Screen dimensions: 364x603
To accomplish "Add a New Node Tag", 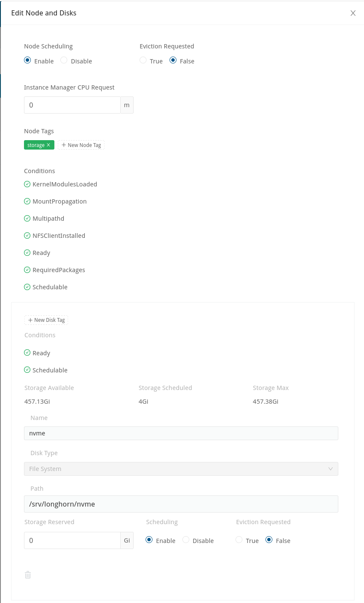I will 81,145.
